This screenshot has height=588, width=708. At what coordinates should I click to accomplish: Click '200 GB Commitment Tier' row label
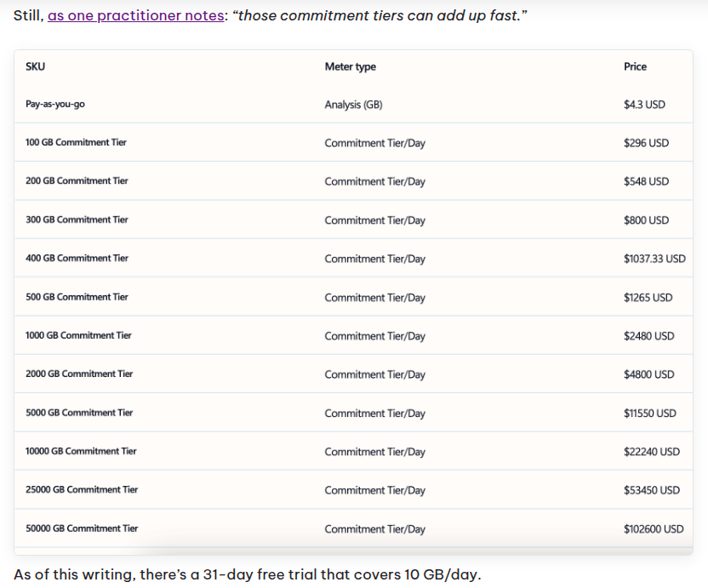[x=77, y=180]
